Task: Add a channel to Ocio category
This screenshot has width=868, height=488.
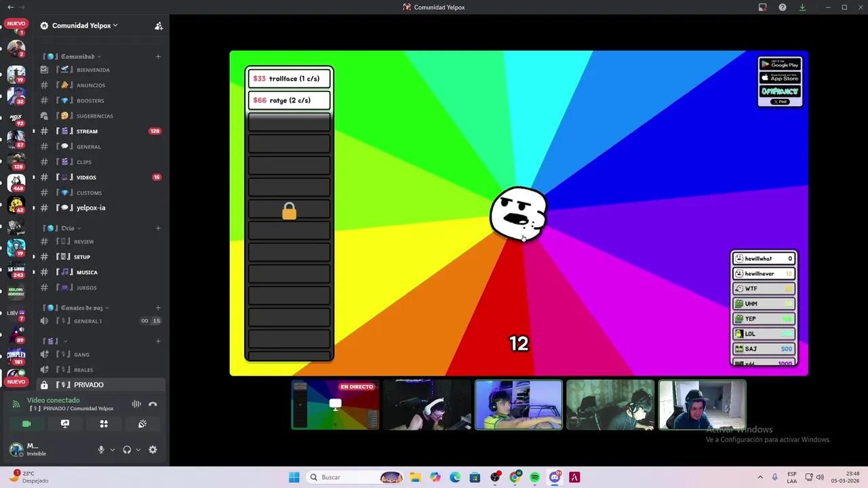Action: click(x=158, y=228)
